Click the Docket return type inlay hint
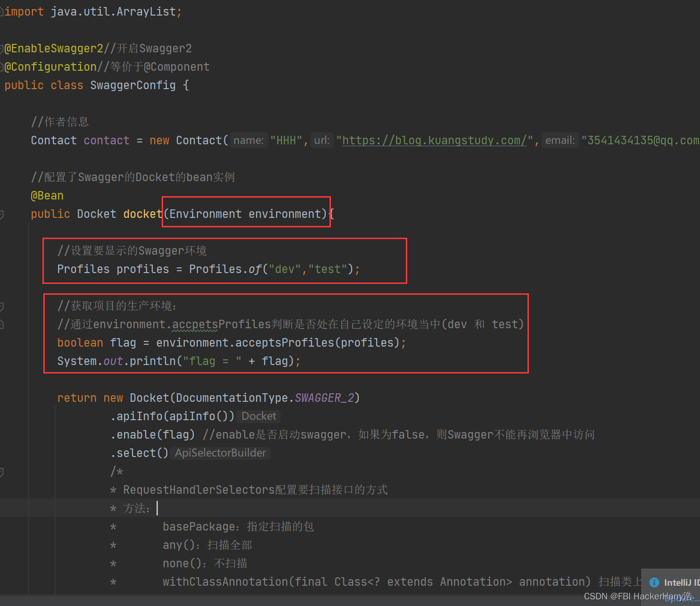 click(259, 416)
